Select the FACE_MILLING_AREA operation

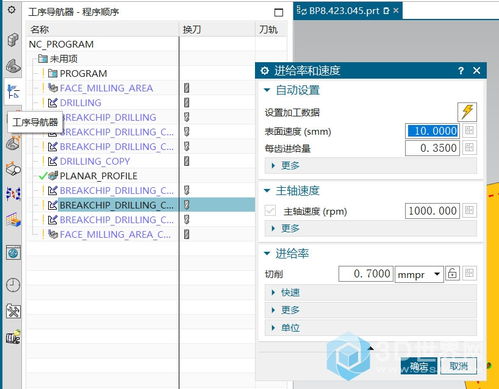coord(106,88)
